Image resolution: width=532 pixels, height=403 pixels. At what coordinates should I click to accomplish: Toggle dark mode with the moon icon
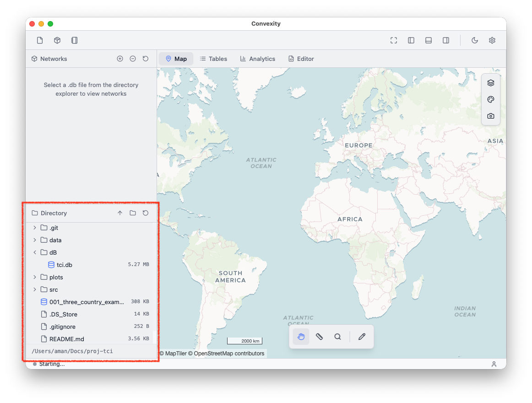474,40
